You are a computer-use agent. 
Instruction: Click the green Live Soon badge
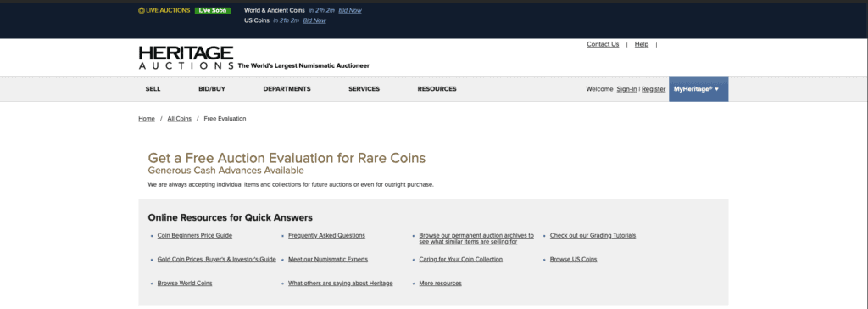(213, 10)
